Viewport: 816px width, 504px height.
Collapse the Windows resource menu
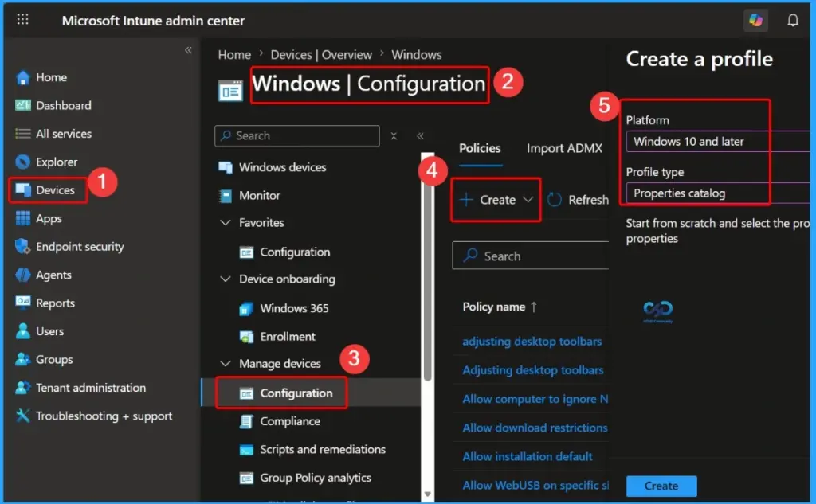(420, 135)
